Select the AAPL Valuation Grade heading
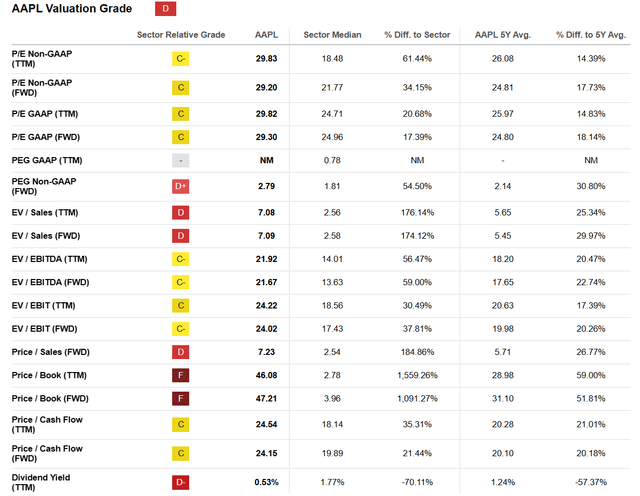The width and height of the screenshot is (640, 496). click(x=72, y=9)
